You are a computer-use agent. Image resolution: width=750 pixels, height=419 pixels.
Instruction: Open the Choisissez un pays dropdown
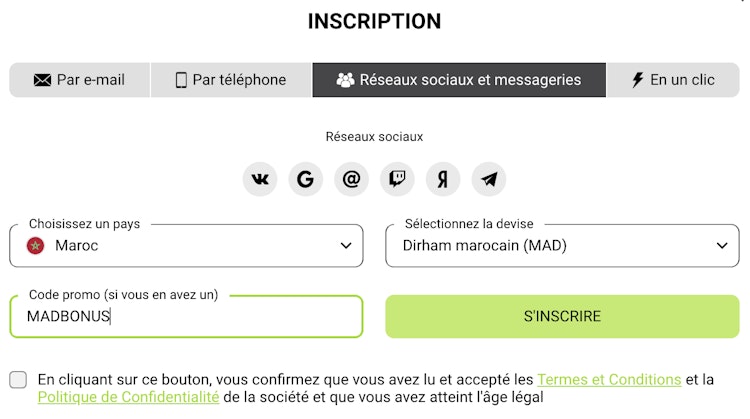point(186,245)
